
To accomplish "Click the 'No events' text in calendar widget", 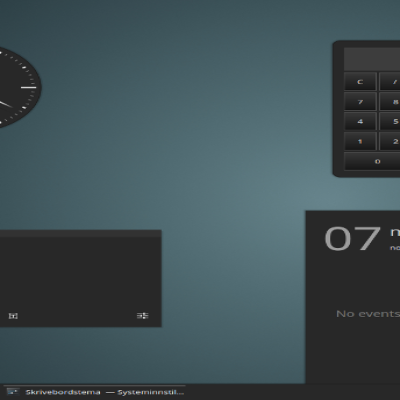I will point(368,314).
